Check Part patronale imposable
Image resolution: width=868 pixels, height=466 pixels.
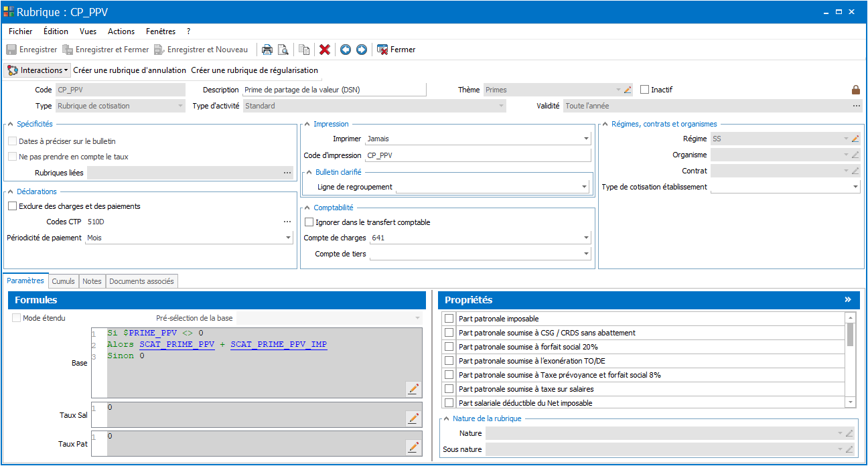coord(449,319)
